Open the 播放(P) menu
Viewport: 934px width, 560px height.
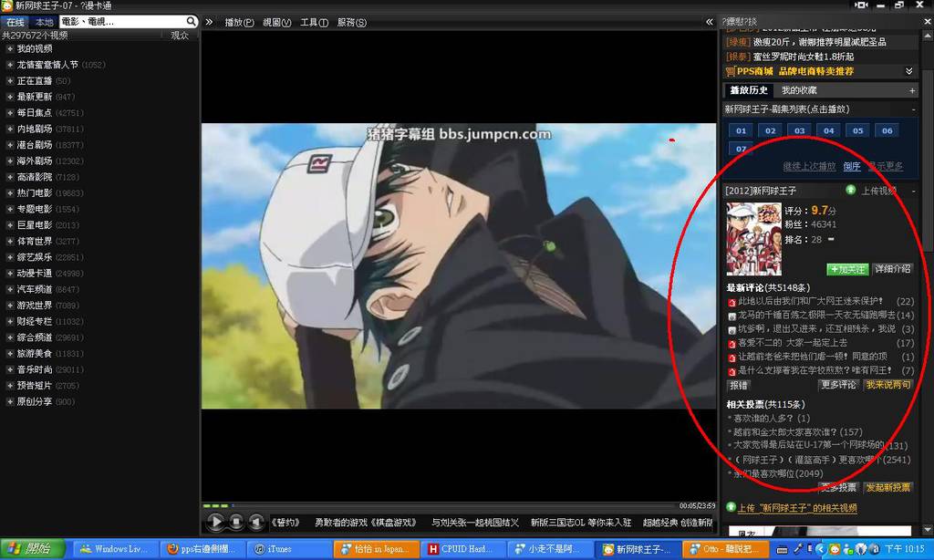(x=239, y=23)
